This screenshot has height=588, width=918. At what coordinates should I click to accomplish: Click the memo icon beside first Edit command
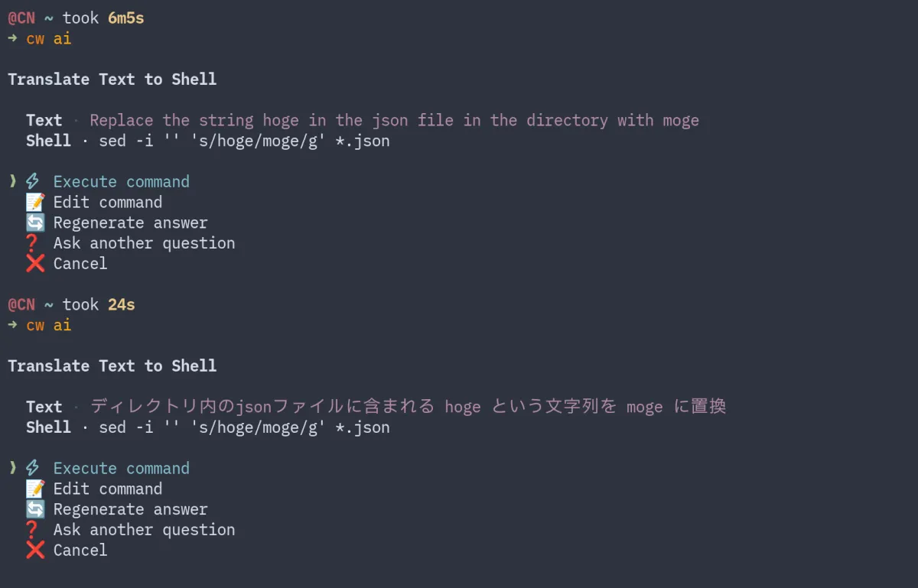click(35, 202)
